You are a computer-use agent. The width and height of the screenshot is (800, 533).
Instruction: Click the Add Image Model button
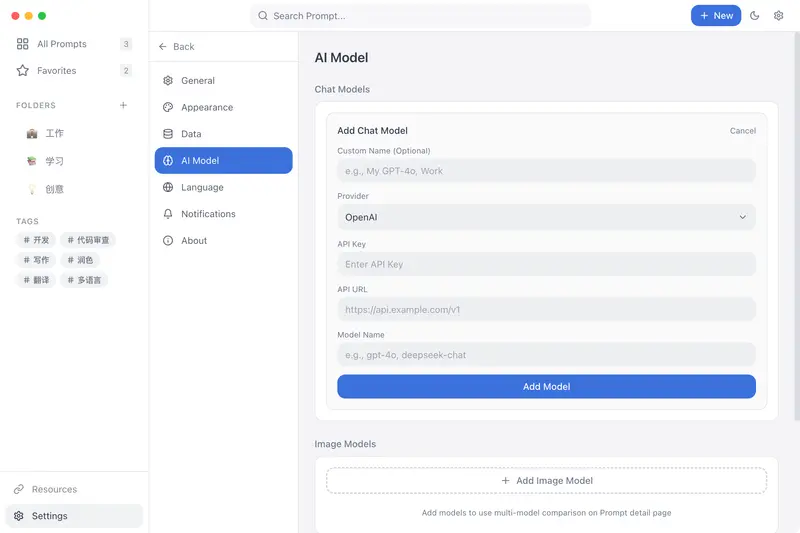coord(546,481)
